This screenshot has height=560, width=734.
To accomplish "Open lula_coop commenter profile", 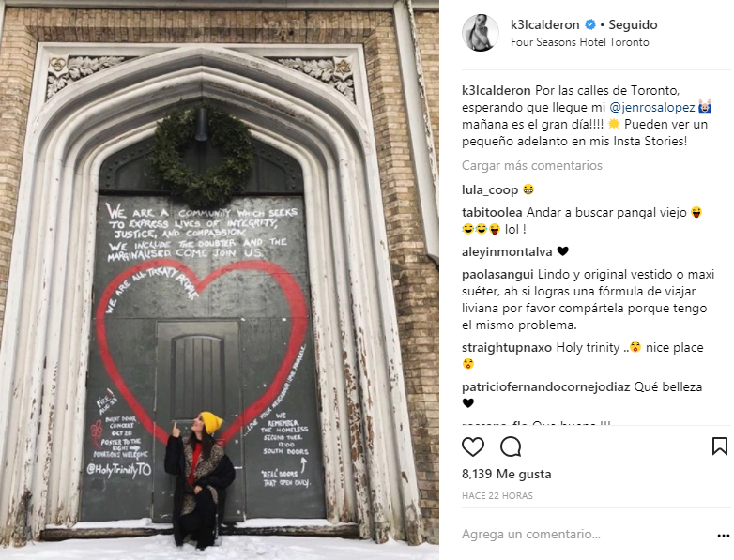I will 490,189.
